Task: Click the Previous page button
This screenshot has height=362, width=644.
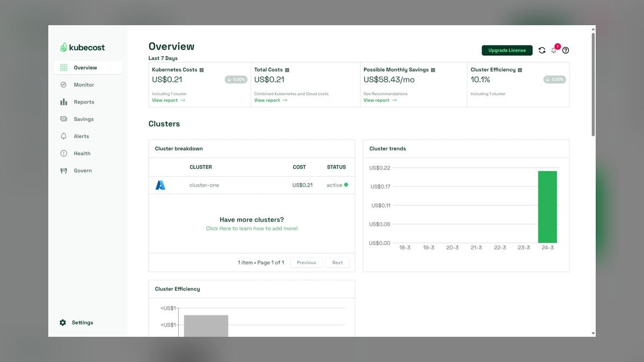Action: point(306,263)
